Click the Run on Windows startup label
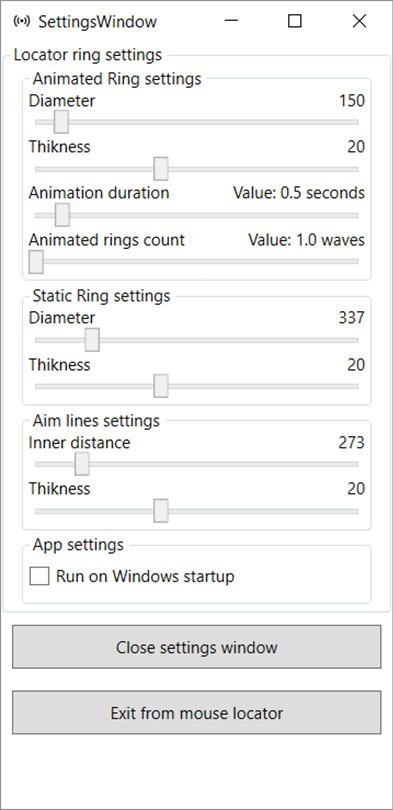This screenshot has width=393, height=810. [145, 576]
